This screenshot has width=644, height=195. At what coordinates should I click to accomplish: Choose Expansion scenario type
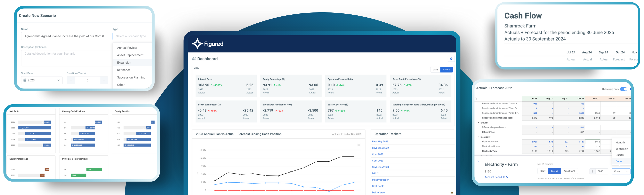(124, 63)
